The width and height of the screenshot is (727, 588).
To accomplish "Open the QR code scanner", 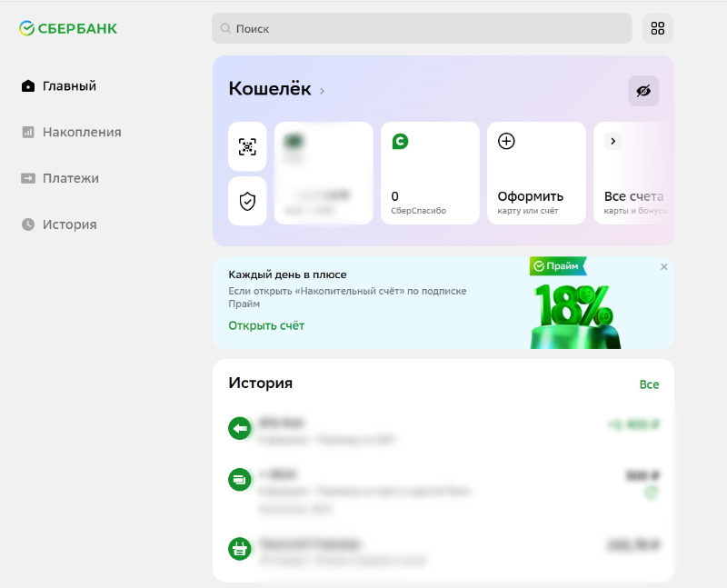I will coord(247,146).
